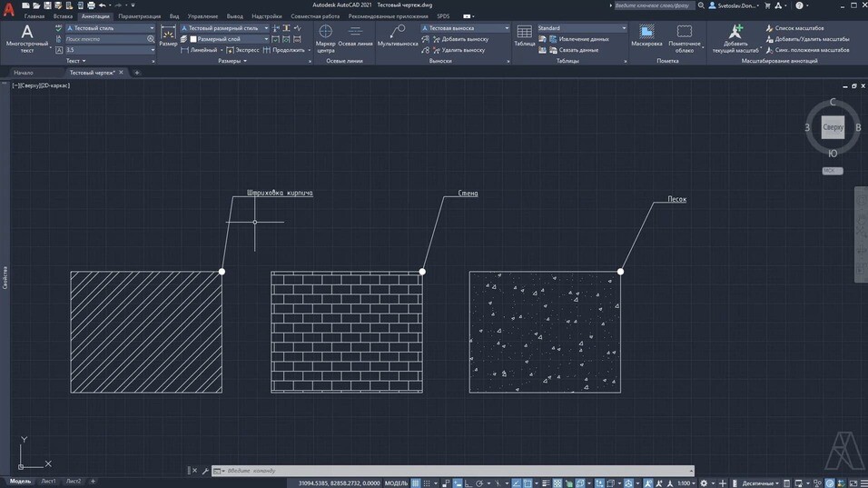Click the infocenter search magnifier icon
This screenshot has width=868, height=488.
701,5
